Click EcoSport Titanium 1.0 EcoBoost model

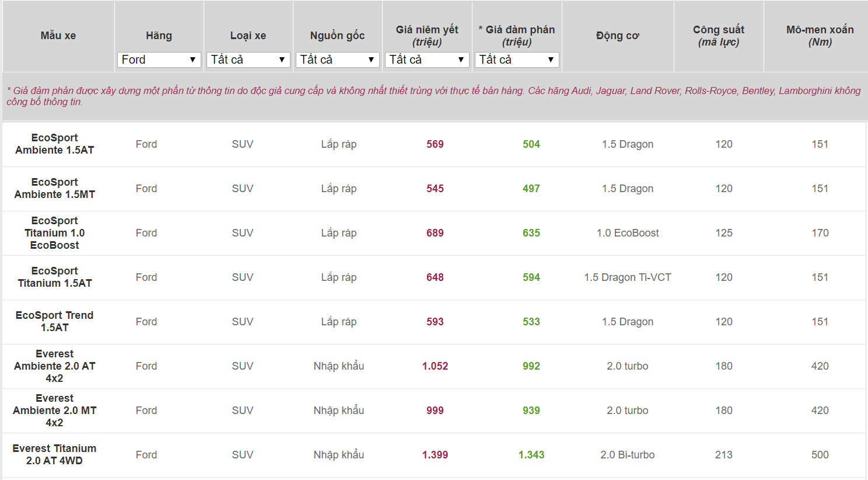[x=55, y=232]
